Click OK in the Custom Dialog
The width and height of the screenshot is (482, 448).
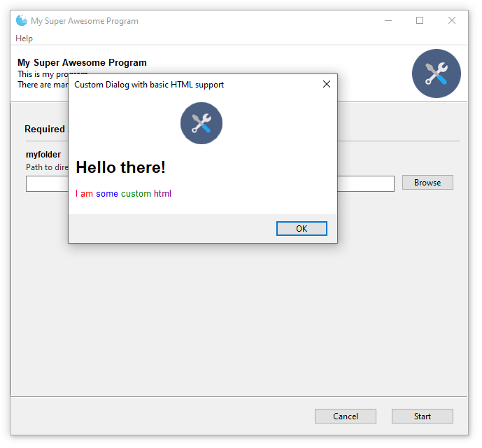(302, 229)
